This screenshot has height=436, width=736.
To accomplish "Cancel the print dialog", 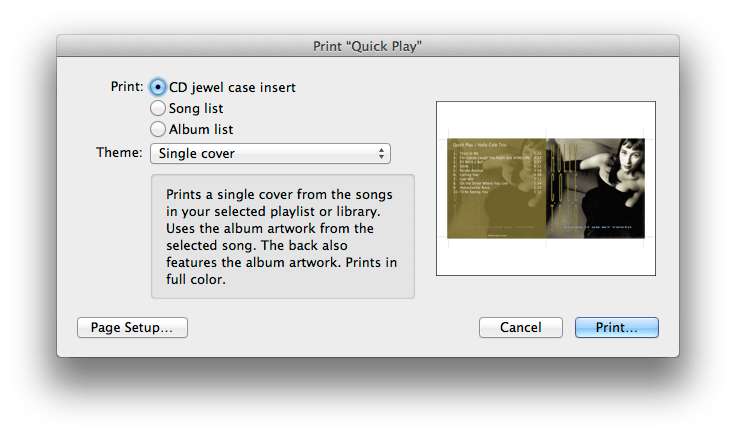I will (521, 327).
